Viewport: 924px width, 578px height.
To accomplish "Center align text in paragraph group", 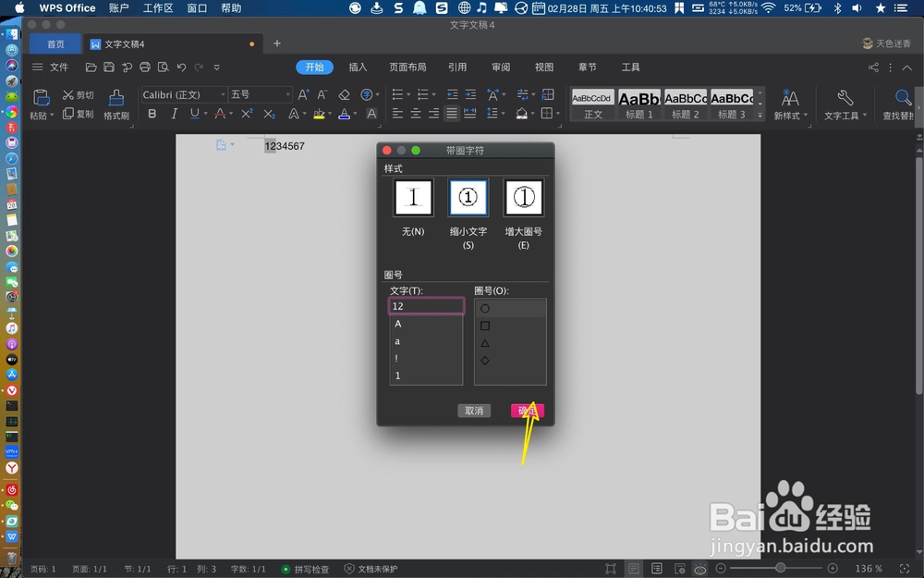I will 416,113.
